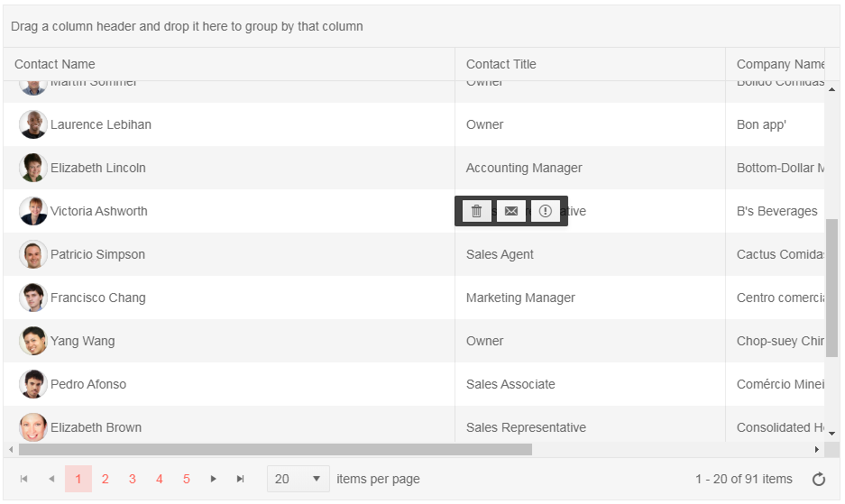Click Laurence Lebihan's avatar photo
Screen dimensions: 845x504
[33, 124]
